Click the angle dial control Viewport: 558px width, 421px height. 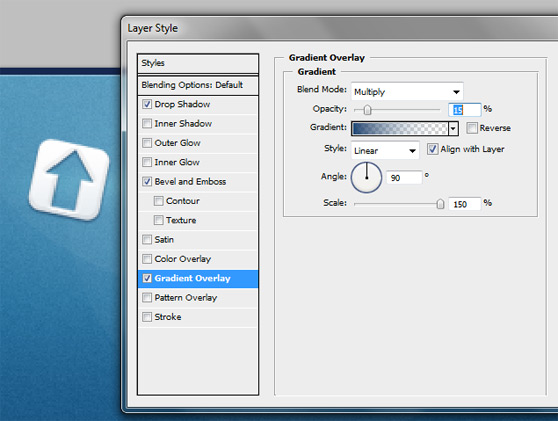click(366, 177)
